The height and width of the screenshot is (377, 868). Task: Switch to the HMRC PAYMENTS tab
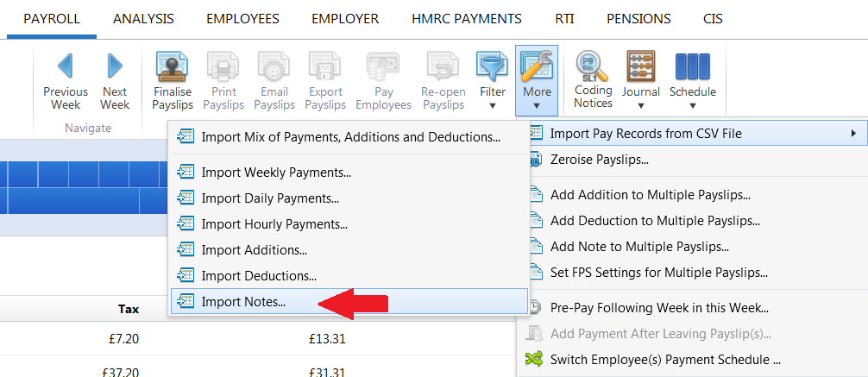click(467, 19)
